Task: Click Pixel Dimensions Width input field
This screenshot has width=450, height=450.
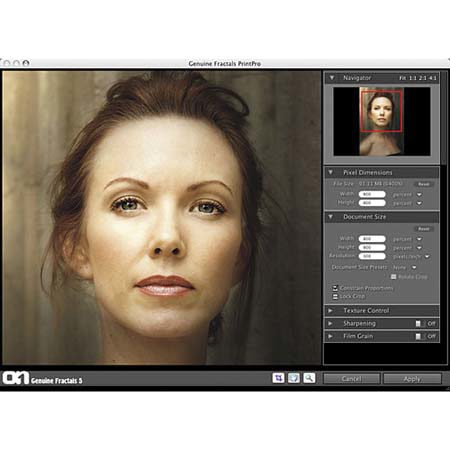Action: click(x=372, y=194)
